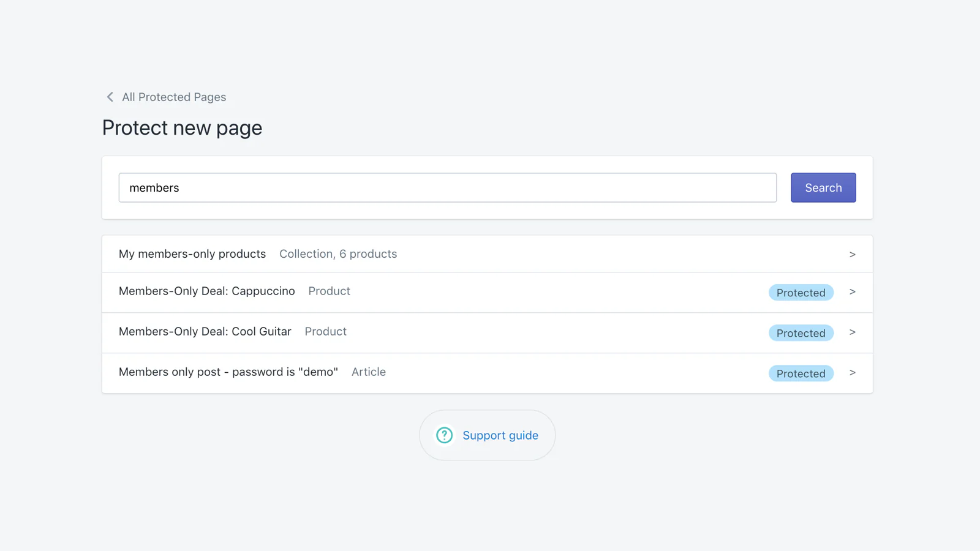The image size is (980, 551).
Task: Click the search field containing "members"
Action: click(447, 187)
